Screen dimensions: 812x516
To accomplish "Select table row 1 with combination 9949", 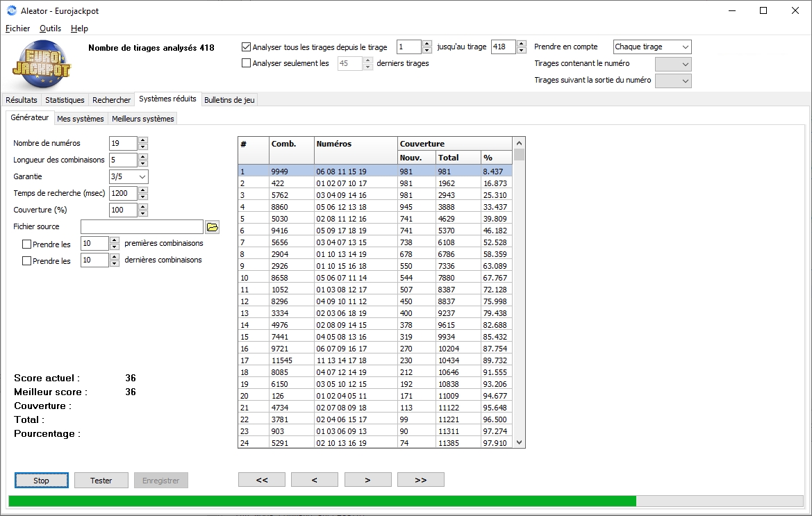I will pos(375,172).
